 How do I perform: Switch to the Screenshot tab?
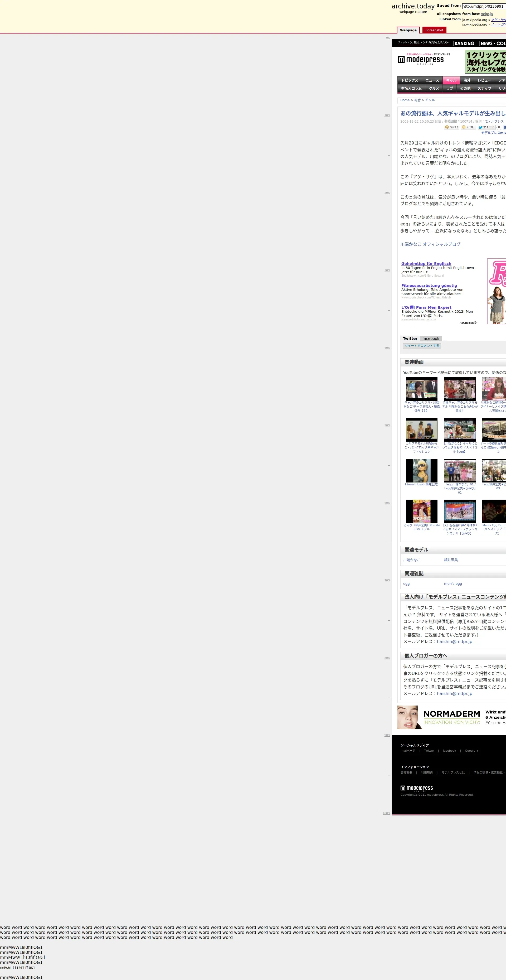click(x=434, y=30)
